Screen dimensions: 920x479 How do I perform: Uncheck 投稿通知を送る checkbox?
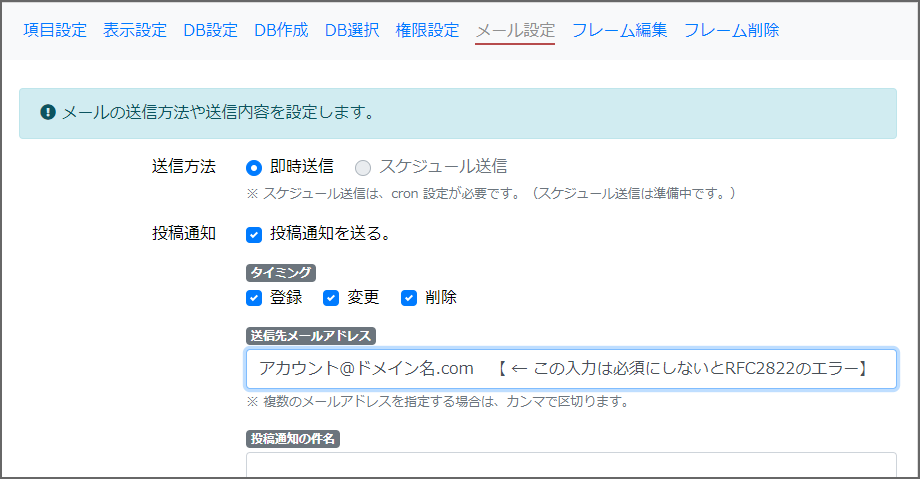(x=253, y=235)
